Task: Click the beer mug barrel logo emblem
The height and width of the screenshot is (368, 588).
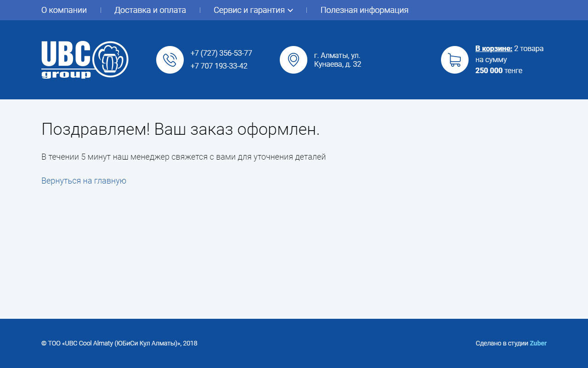Action: (x=110, y=59)
